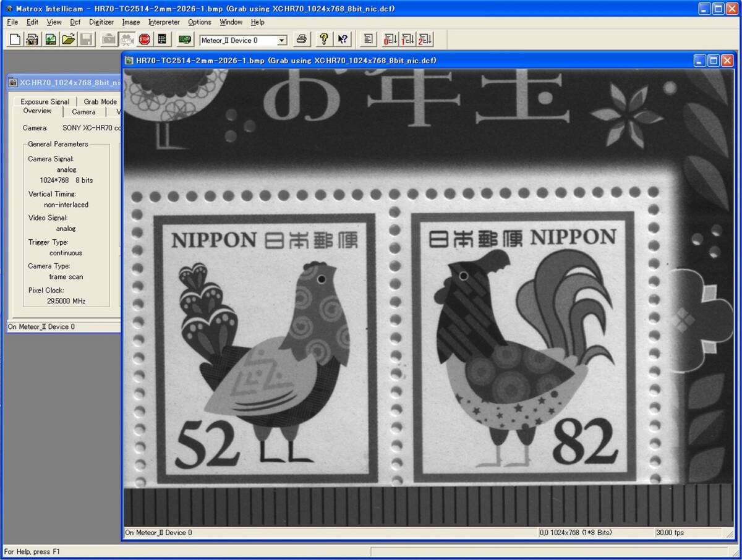This screenshot has height=560, width=742.
Task: Click the channel 0 sort icon
Action: (390, 40)
